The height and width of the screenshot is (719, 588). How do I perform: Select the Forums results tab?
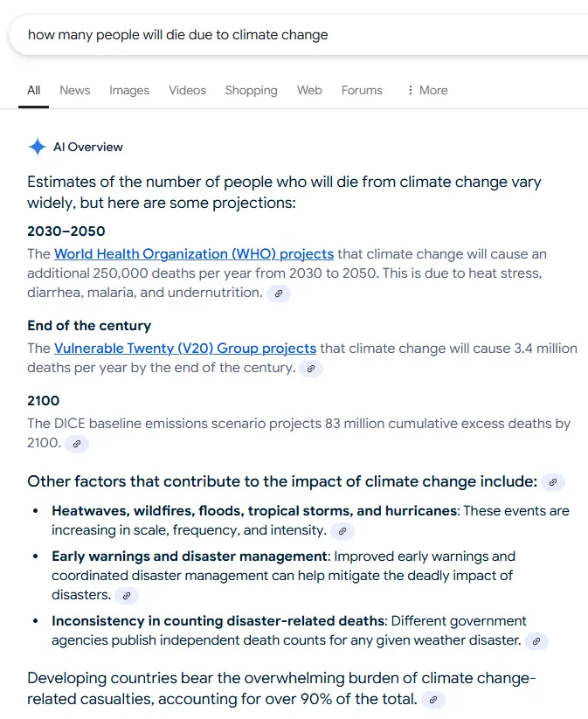pyautogui.click(x=362, y=90)
